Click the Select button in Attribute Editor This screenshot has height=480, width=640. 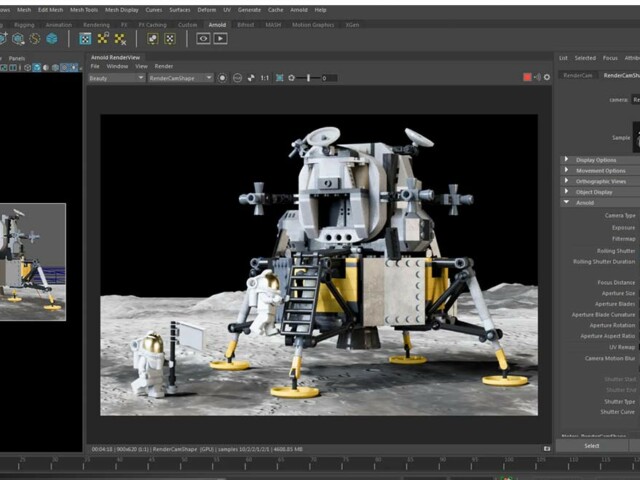pos(592,446)
